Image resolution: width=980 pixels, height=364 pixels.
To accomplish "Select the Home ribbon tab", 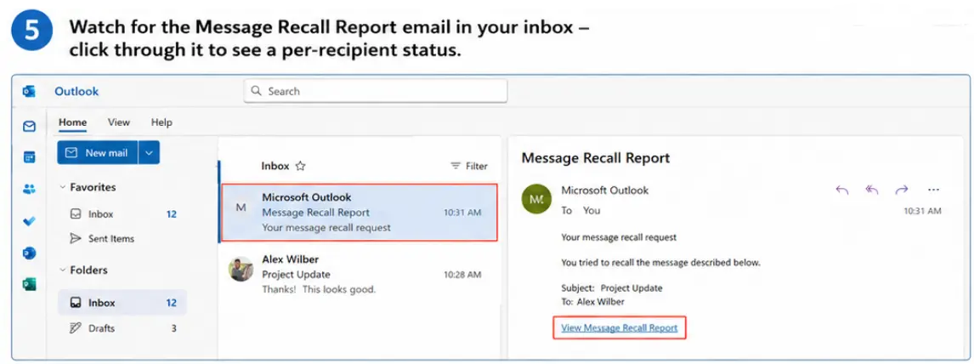I will point(72,122).
